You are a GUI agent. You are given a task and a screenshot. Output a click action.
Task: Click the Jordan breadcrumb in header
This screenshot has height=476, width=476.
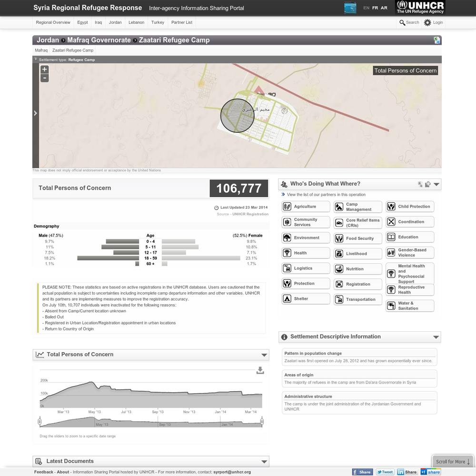pos(48,40)
